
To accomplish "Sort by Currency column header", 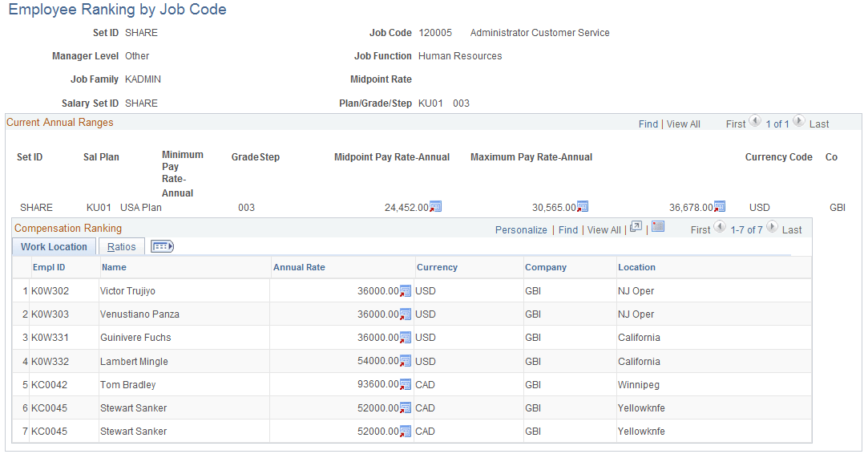I will [437, 267].
